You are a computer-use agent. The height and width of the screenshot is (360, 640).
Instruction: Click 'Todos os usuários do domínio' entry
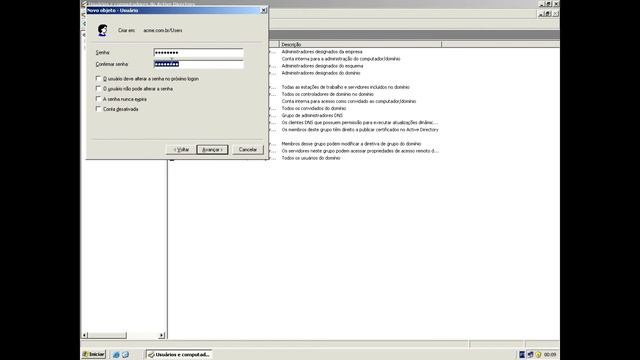point(311,158)
